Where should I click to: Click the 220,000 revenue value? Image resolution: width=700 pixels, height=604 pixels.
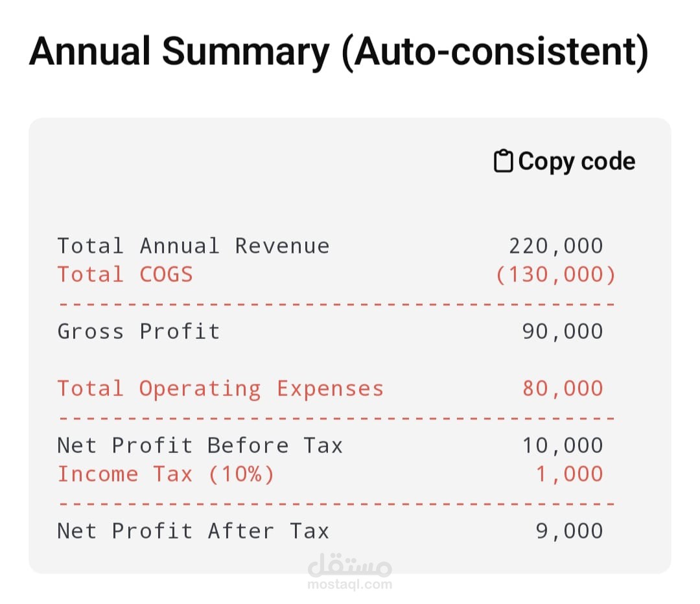[x=555, y=246]
